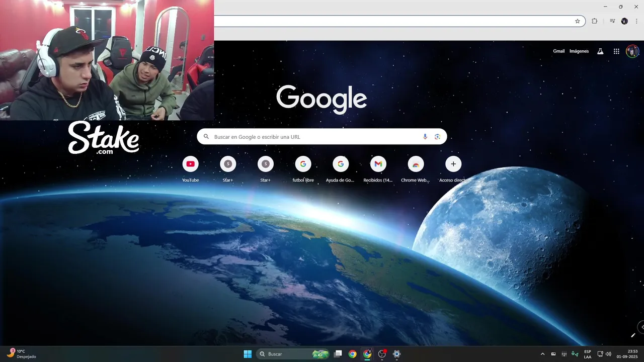The image size is (644, 362).
Task: Open Chrome's three-dot menu
Action: pyautogui.click(x=636, y=21)
